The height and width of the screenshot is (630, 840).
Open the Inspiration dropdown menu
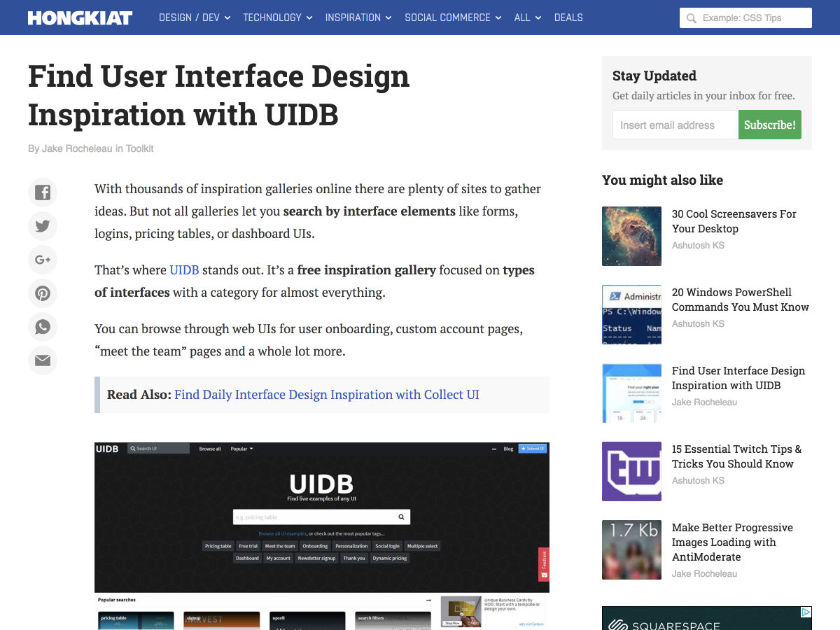coord(358,17)
